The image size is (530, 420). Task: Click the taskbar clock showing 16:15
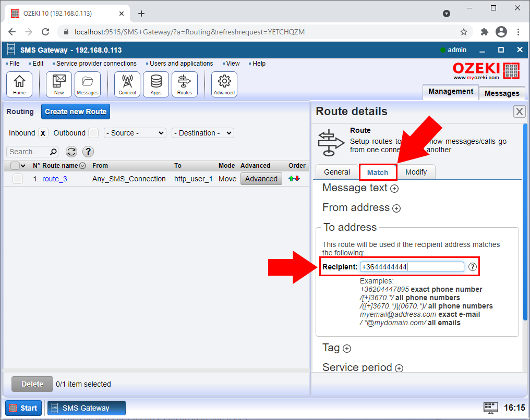tap(514, 408)
